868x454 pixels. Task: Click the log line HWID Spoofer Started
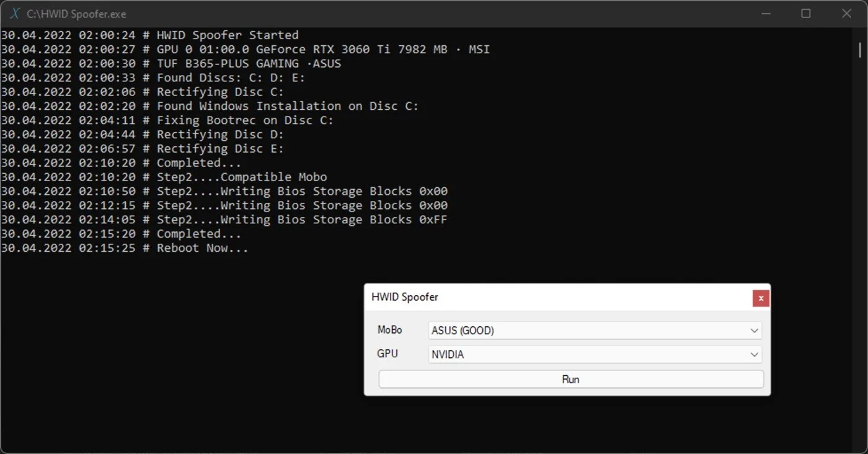tap(149, 35)
